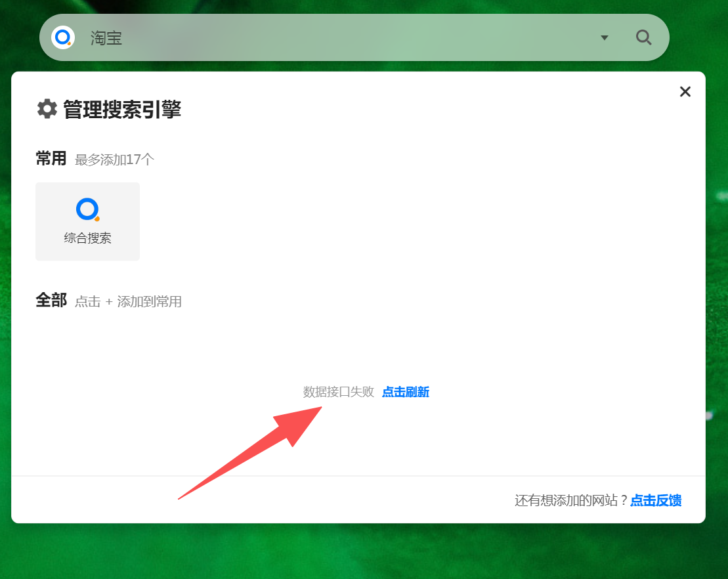The width and height of the screenshot is (728, 579).
Task: Click the 常用 section heading
Action: click(51, 159)
